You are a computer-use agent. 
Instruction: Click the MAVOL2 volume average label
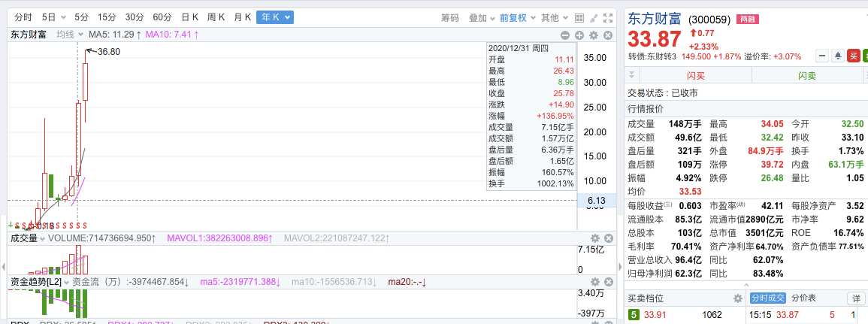pos(337,239)
